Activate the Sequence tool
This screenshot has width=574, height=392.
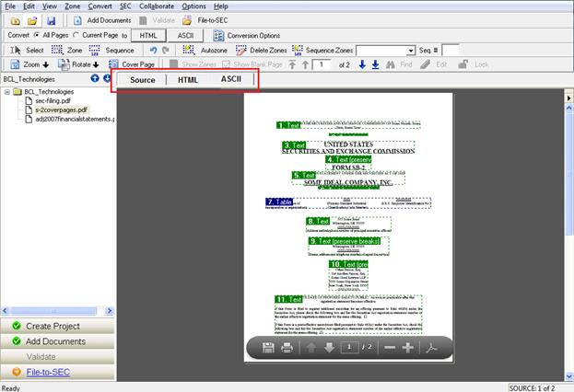[111, 50]
